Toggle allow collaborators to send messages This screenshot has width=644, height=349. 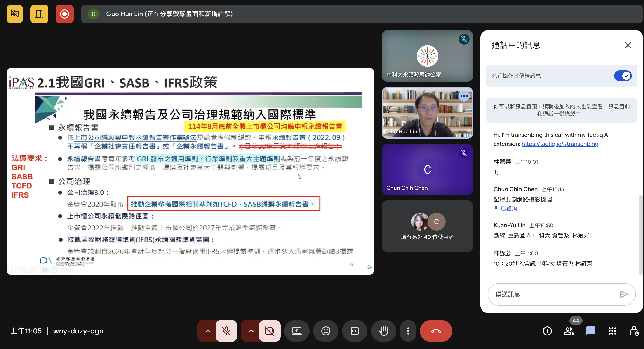click(x=623, y=76)
